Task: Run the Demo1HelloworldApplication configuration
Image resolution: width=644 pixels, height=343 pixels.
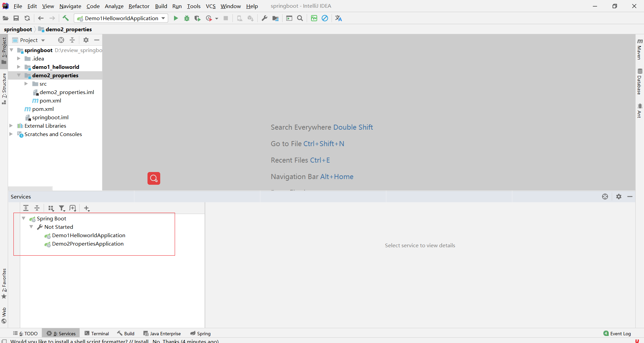Action: coord(176,18)
